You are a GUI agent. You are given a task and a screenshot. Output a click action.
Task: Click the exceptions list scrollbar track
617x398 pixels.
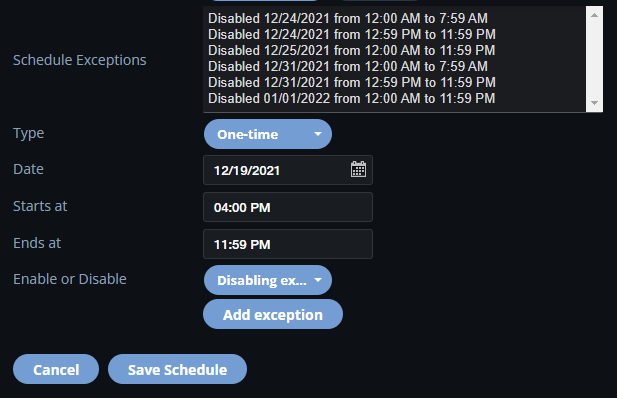[594, 59]
